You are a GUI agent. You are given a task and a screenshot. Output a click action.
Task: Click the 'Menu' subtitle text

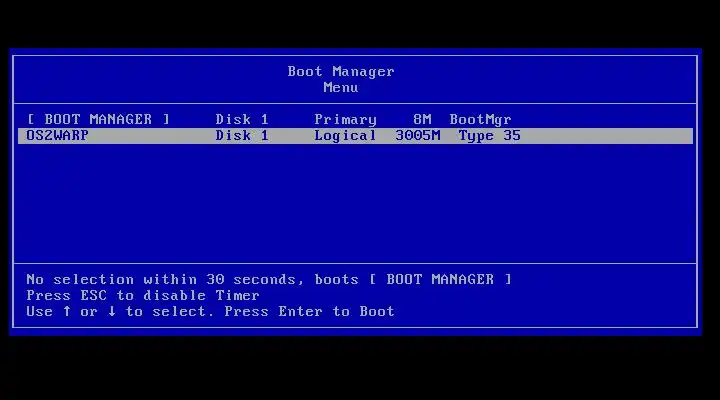tap(341, 88)
